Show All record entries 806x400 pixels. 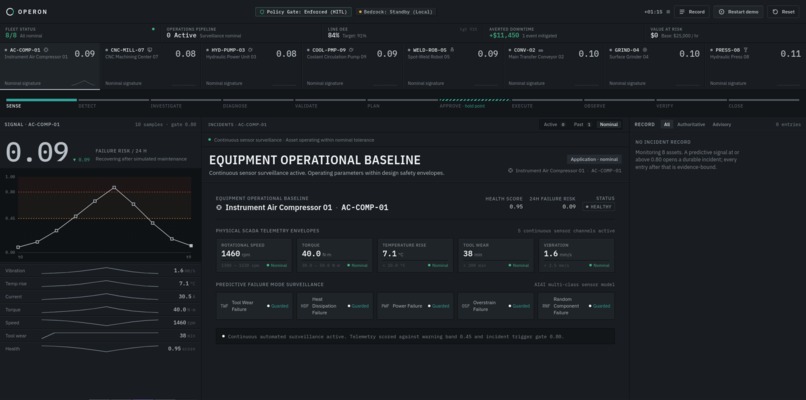(x=667, y=124)
